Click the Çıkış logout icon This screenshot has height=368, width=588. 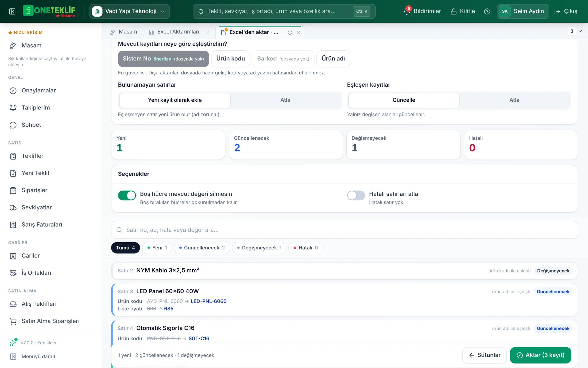pos(557,11)
